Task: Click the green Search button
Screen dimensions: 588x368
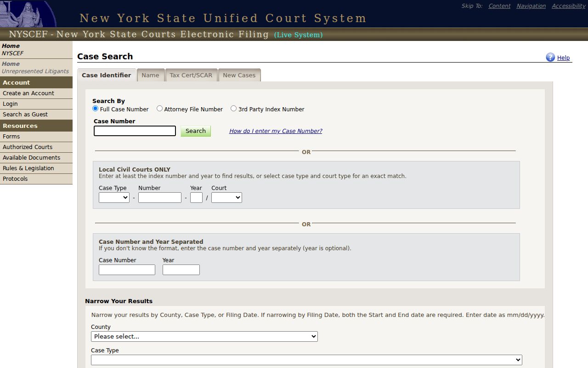Action: (x=196, y=131)
